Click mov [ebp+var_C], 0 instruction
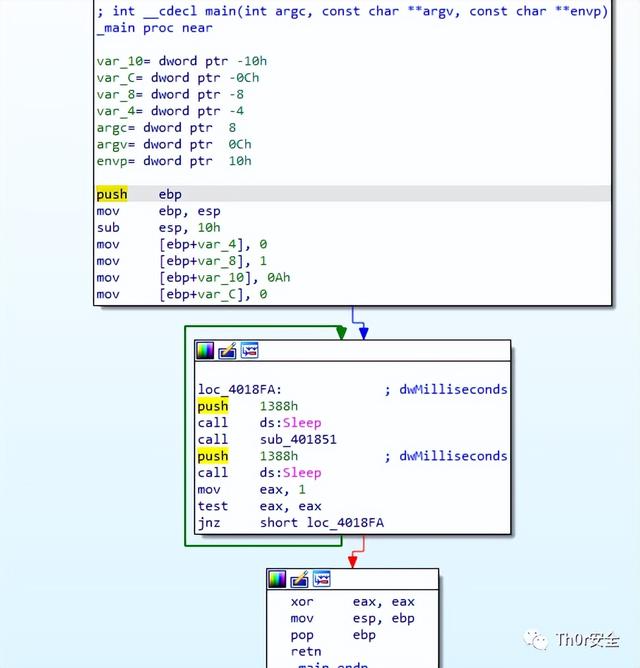Image resolution: width=640 pixels, height=668 pixels. [182, 294]
